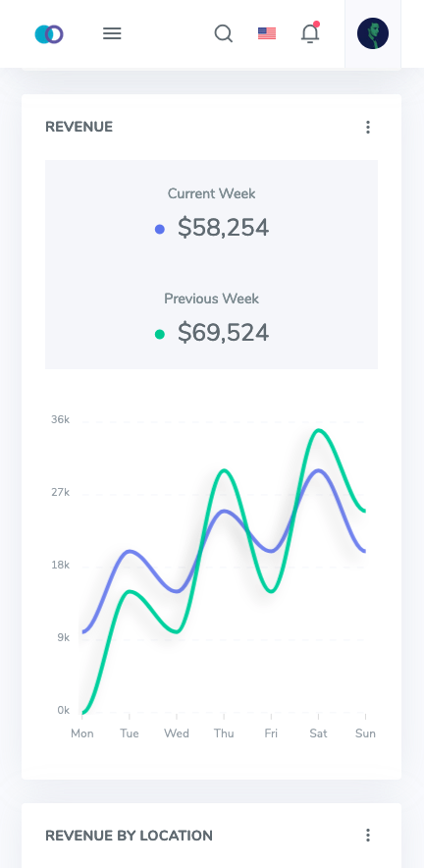
Task: Click the green Previous Week legend dot
Action: (159, 335)
